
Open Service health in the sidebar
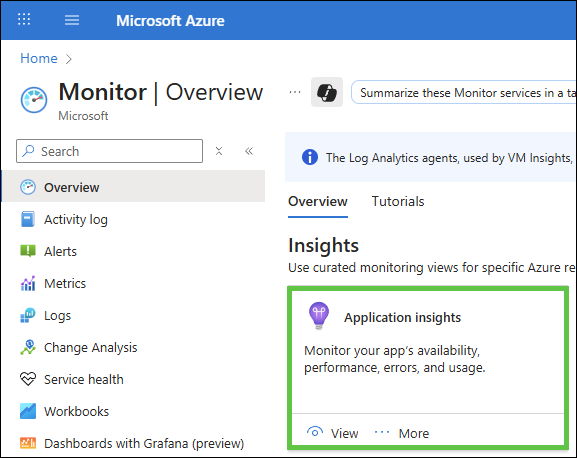[84, 380]
